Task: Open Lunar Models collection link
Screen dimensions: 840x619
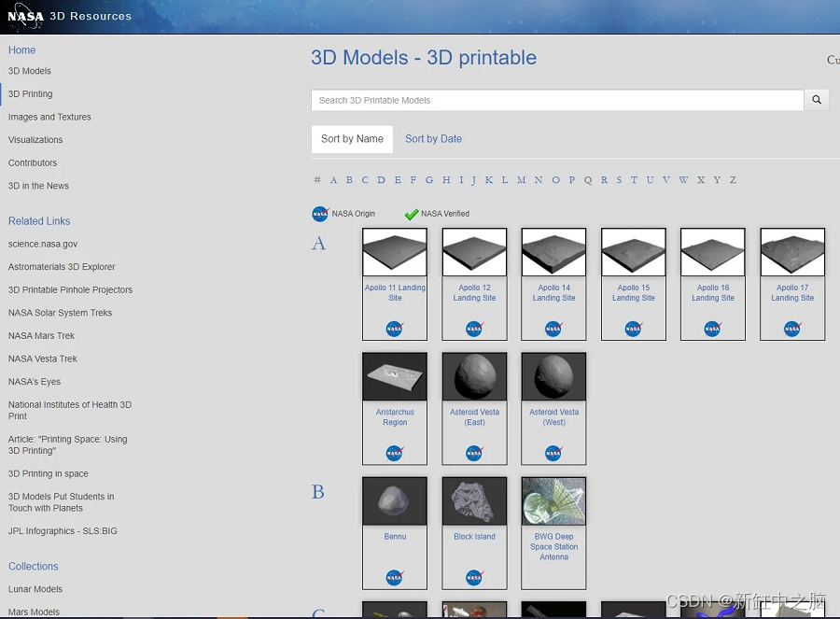Action: 35,589
